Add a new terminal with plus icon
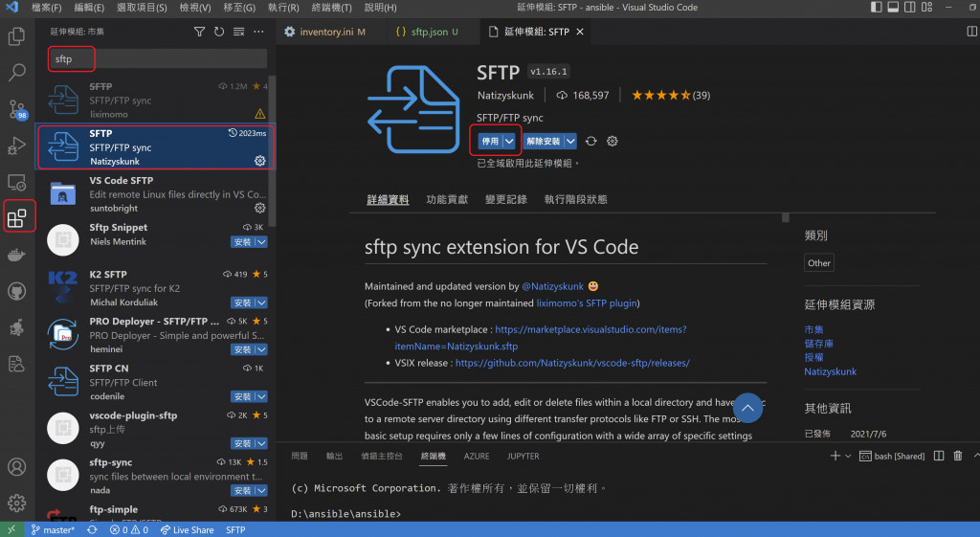 pos(835,456)
